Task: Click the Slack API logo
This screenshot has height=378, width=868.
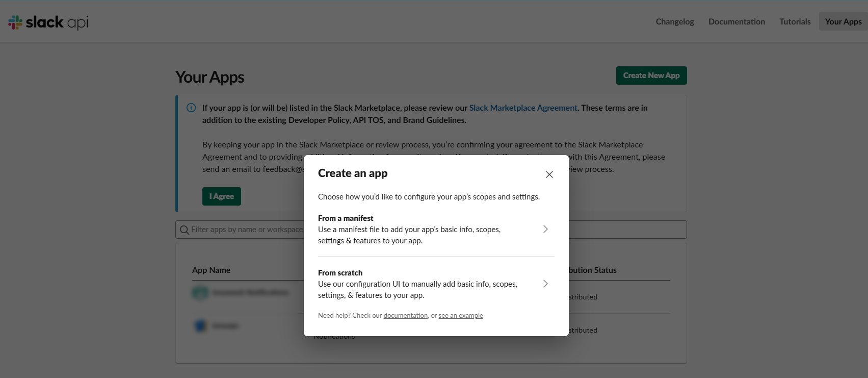Action: click(48, 22)
